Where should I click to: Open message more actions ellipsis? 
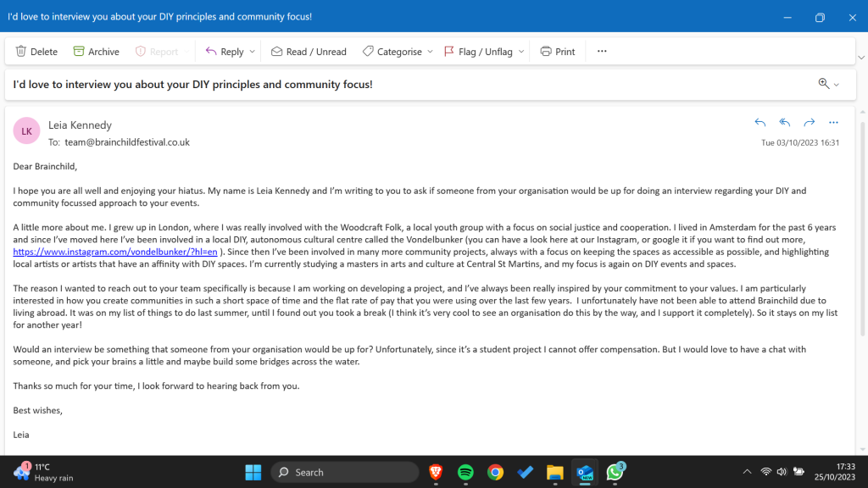point(833,123)
